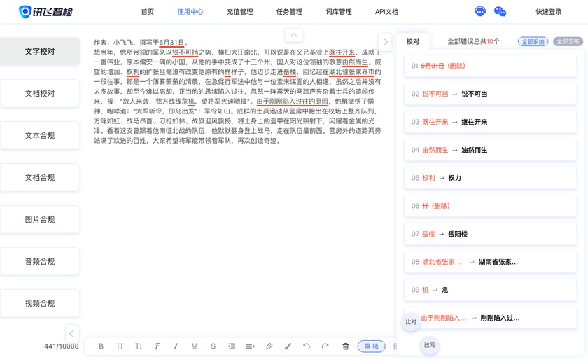Select 图片合规 in the sidebar
Image resolution: width=588 pixels, height=364 pixels.
pyautogui.click(x=40, y=219)
